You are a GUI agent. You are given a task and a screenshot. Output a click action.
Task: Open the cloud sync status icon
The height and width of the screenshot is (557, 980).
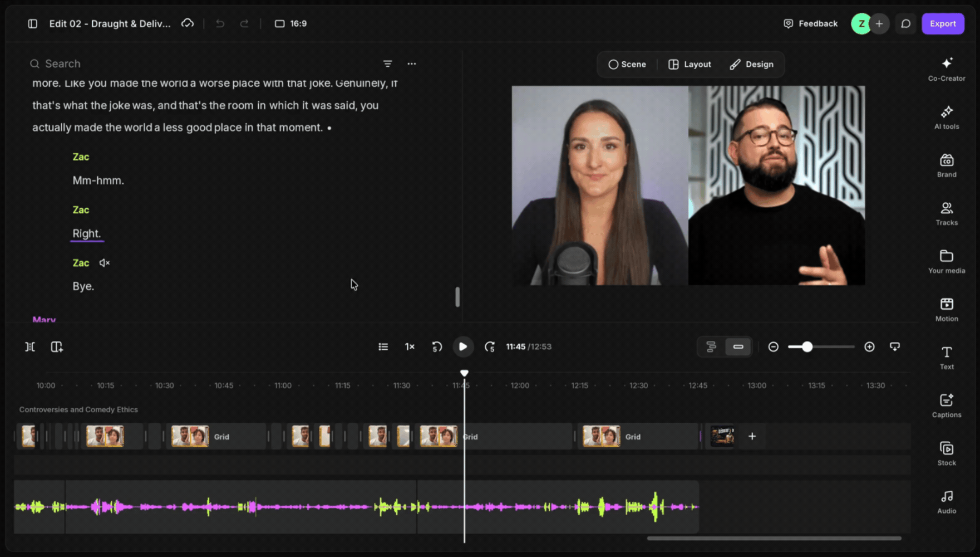click(x=188, y=23)
